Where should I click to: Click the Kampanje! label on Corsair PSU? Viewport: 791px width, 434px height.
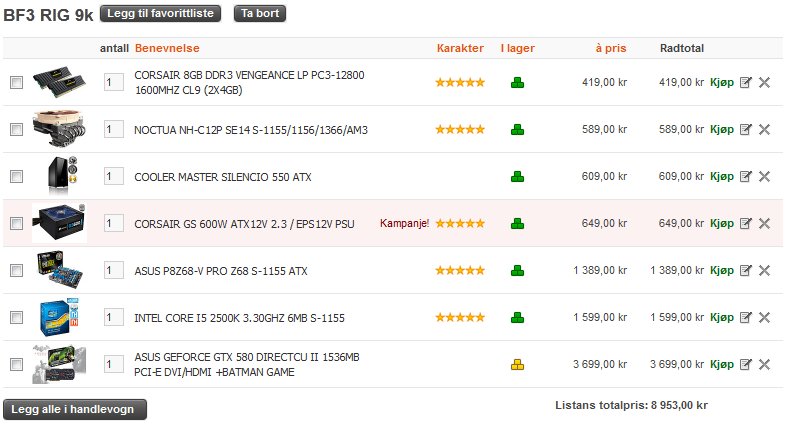tap(404, 223)
